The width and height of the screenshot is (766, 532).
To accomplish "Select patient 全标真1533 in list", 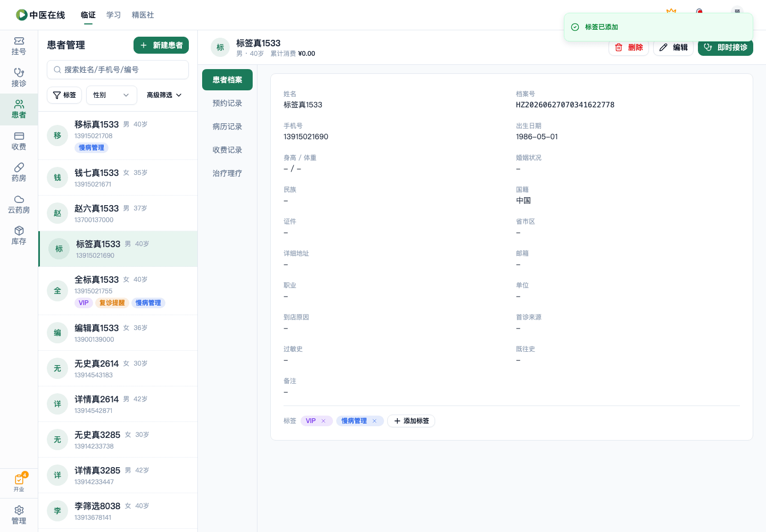I will tap(118, 291).
